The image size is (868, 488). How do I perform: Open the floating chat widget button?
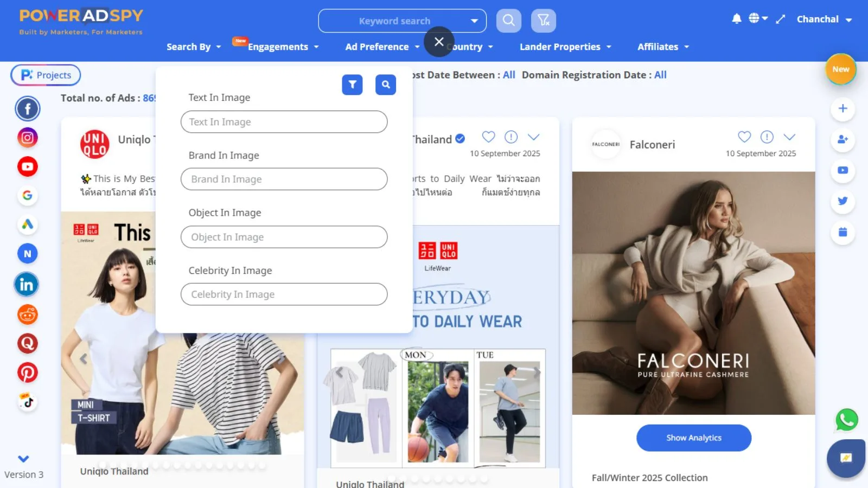point(846,458)
